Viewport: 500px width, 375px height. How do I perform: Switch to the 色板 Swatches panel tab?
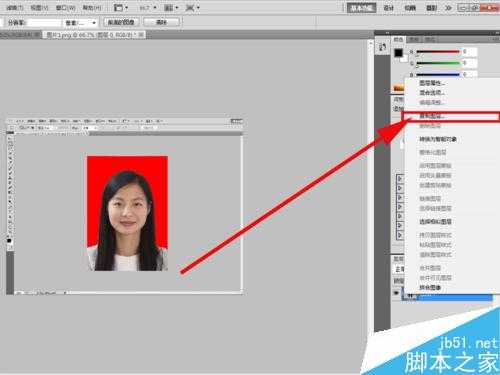tap(414, 39)
